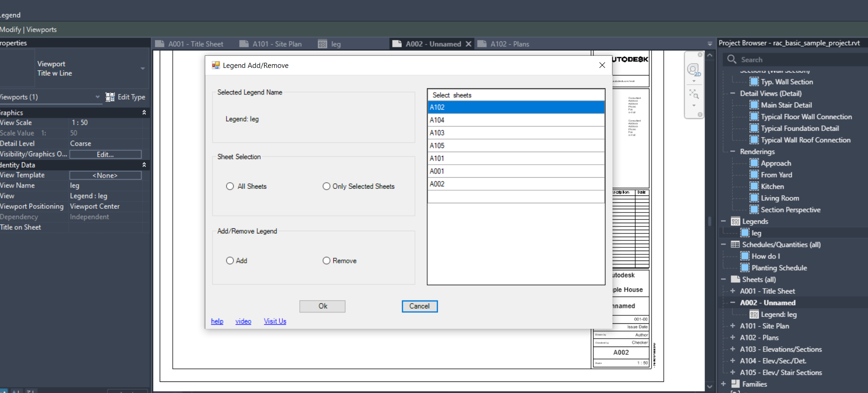The width and height of the screenshot is (868, 393).
Task: Collapse the Legends tree node
Action: point(723,221)
